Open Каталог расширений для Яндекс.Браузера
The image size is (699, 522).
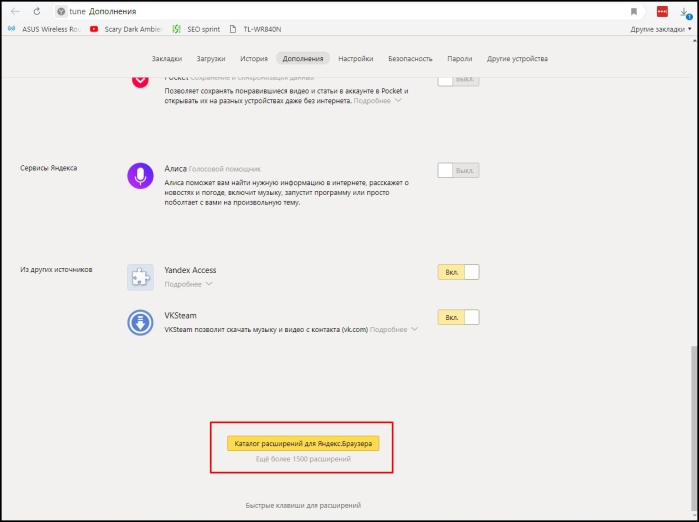coord(303,444)
